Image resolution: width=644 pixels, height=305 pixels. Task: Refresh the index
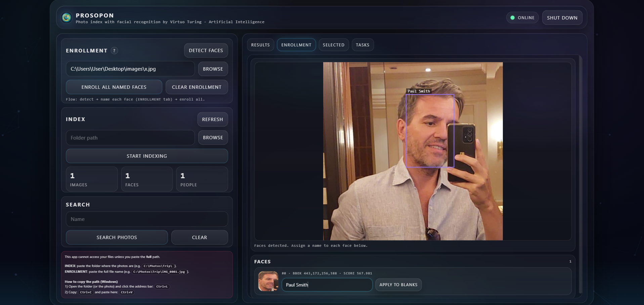click(212, 119)
